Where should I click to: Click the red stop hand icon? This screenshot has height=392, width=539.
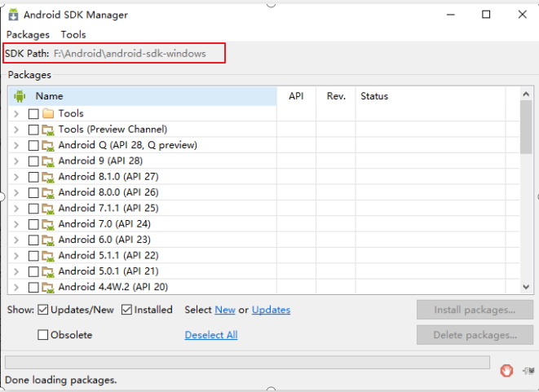coord(506,371)
